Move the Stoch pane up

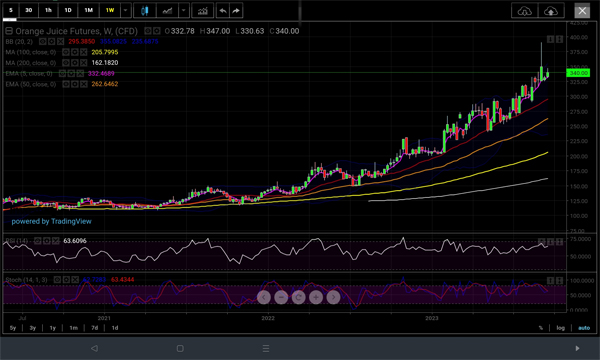(550, 281)
